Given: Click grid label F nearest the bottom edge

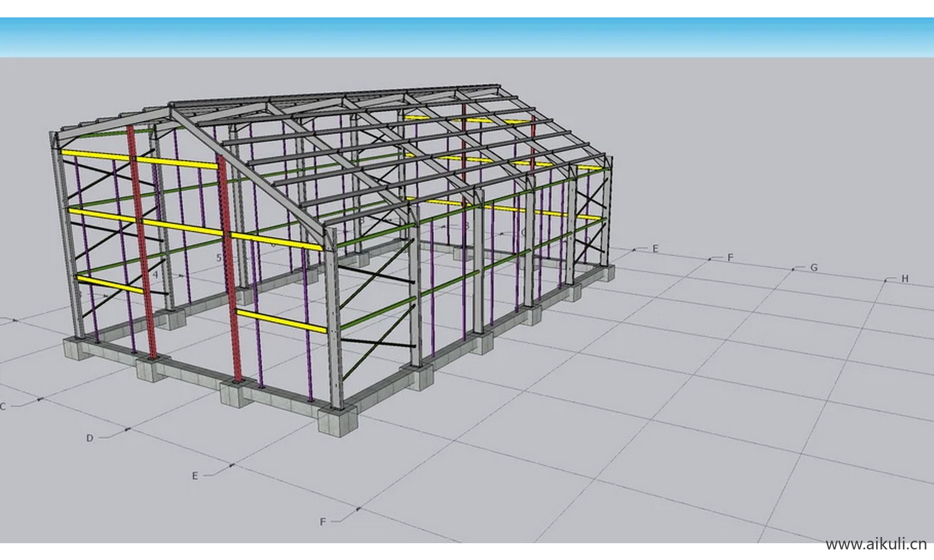Looking at the screenshot, I should (x=323, y=521).
